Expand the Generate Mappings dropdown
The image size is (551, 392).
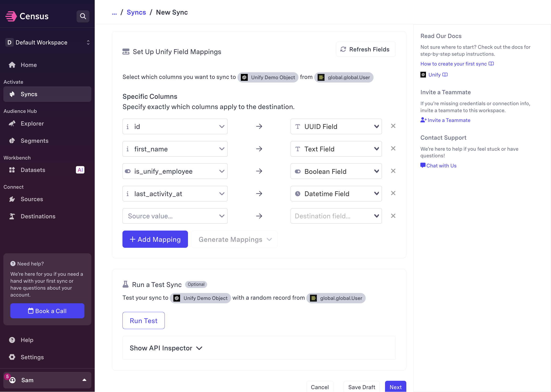point(234,239)
